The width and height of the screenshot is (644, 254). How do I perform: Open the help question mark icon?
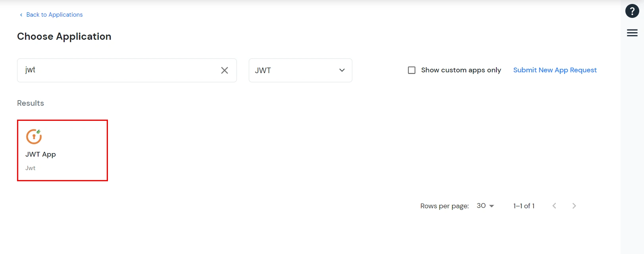[x=632, y=11]
